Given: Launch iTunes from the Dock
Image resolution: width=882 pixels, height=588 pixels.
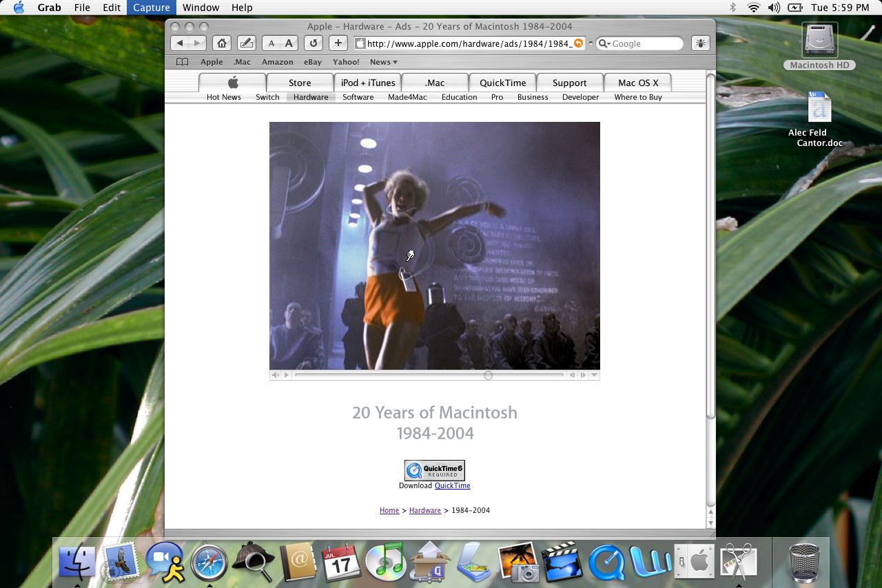Looking at the screenshot, I should pyautogui.click(x=386, y=563).
